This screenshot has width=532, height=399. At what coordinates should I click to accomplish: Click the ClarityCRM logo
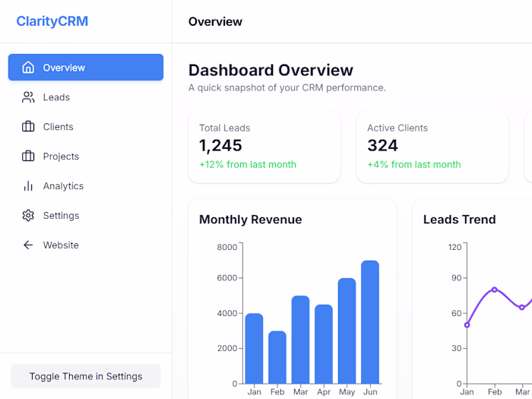pos(52,21)
